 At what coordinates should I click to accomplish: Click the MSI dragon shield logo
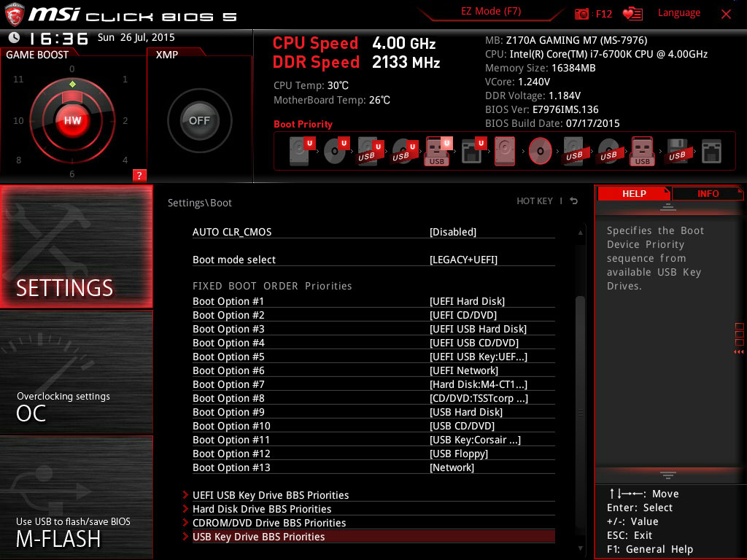(15, 15)
